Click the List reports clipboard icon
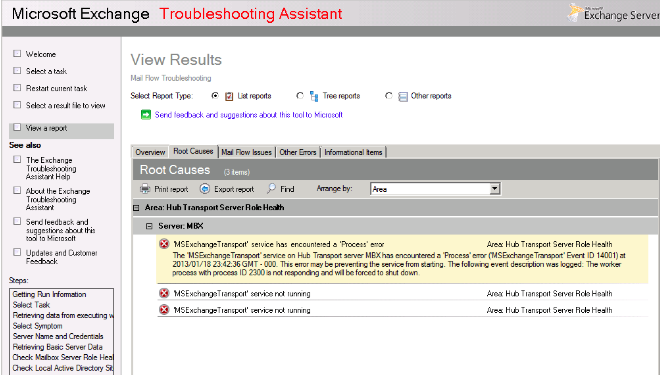The height and width of the screenshot is (376, 660). coord(229,96)
